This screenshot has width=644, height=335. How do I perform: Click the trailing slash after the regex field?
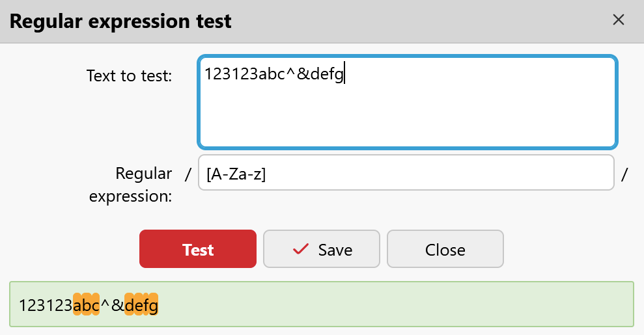tap(625, 174)
